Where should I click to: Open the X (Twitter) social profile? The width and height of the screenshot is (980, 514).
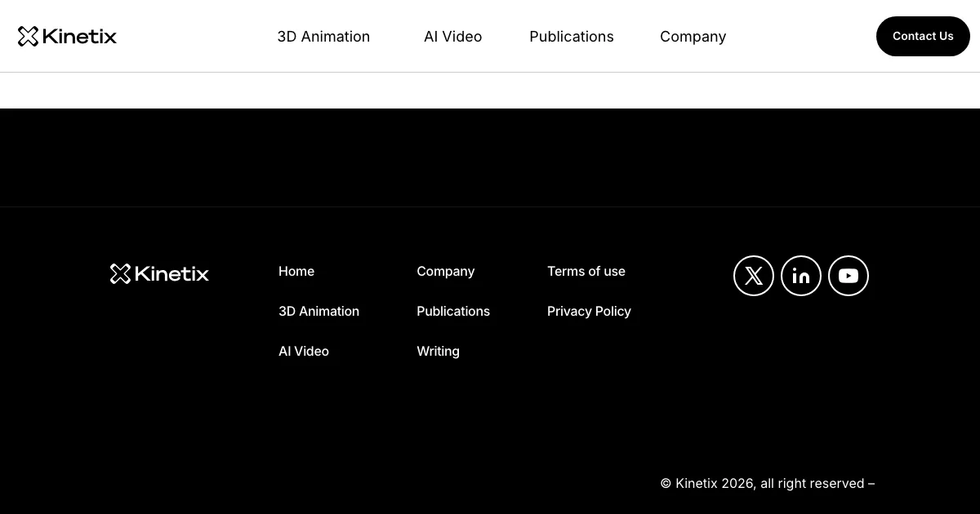click(754, 276)
